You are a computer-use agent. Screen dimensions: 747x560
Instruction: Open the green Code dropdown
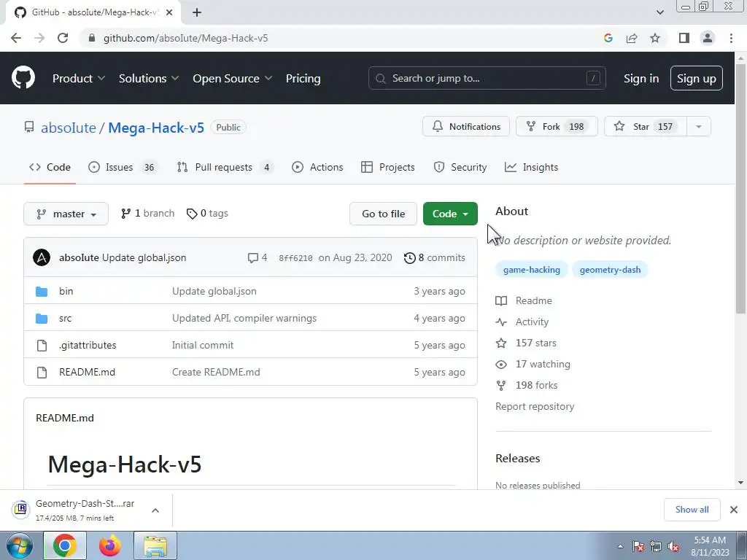tap(450, 214)
